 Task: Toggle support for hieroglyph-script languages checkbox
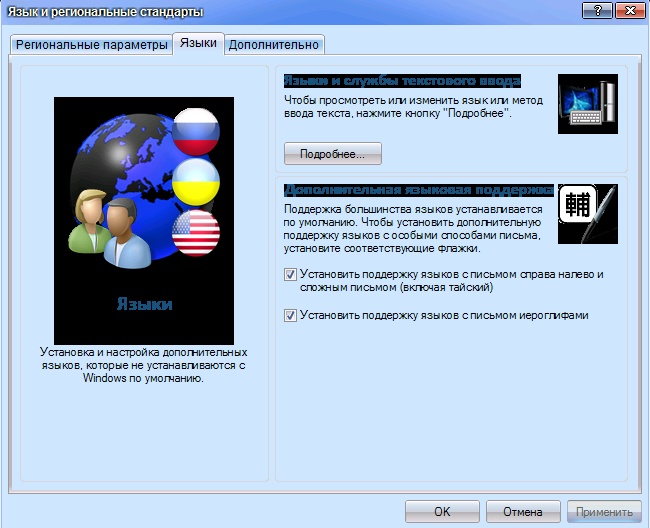click(291, 315)
